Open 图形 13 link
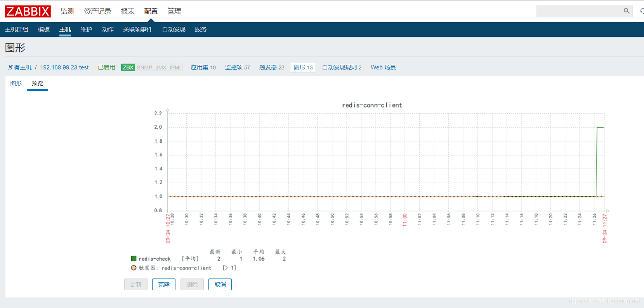The width and height of the screenshot is (644, 308). coord(303,67)
